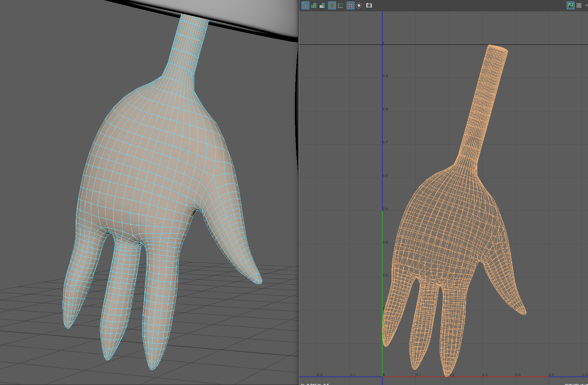Activate the highlighted bordered-polygon display icon
This screenshot has width=588, height=385.
332,5
